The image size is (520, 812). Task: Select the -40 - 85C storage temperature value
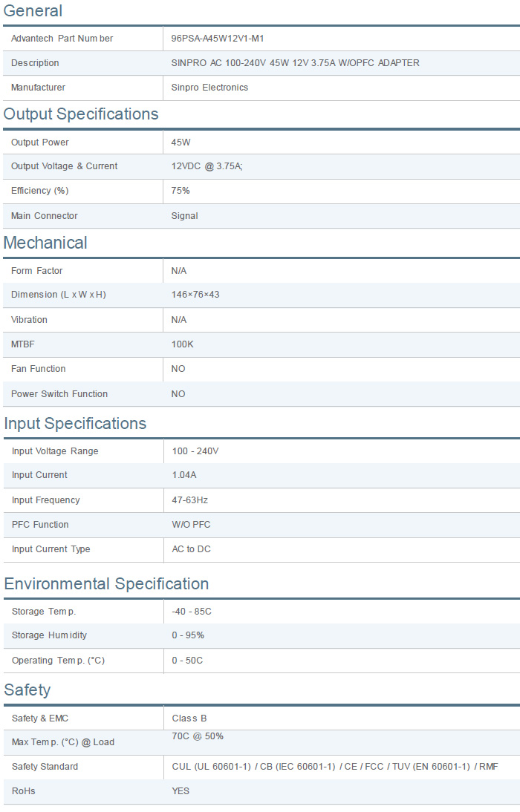(192, 612)
